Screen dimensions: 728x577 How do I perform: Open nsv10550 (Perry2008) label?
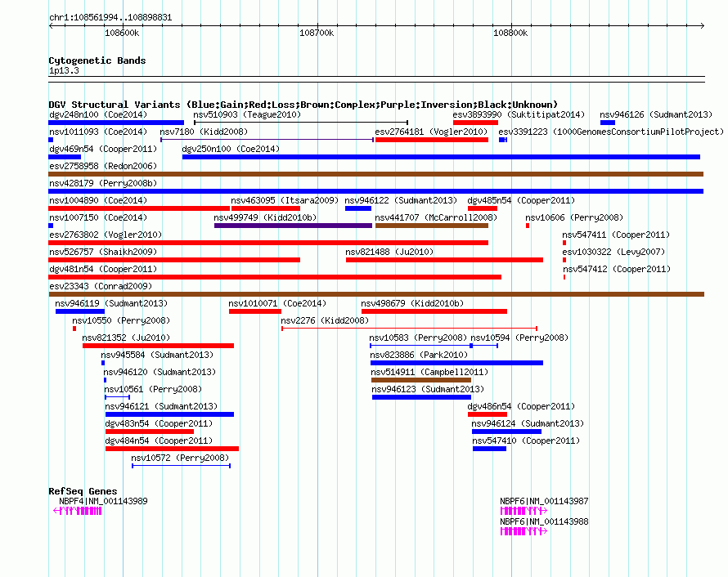tap(121, 320)
